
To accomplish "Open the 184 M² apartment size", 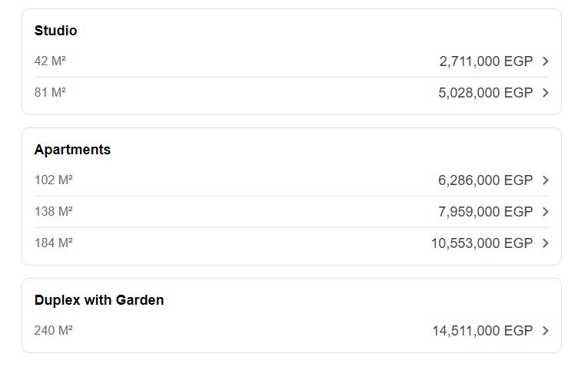I will 54,243.
